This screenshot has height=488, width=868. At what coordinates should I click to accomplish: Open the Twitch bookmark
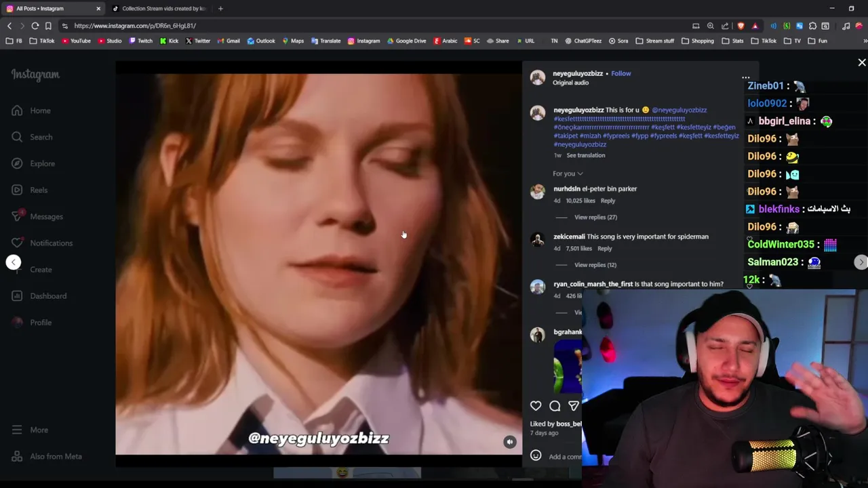click(x=141, y=41)
